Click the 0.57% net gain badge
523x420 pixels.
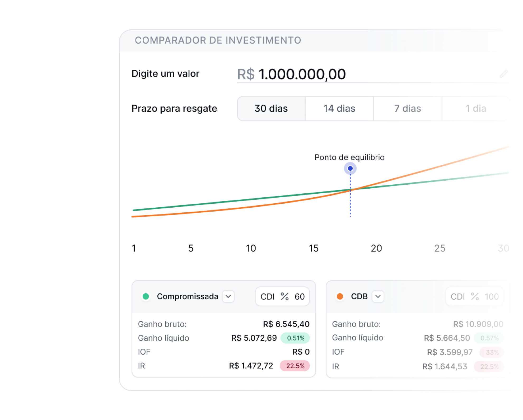(489, 338)
